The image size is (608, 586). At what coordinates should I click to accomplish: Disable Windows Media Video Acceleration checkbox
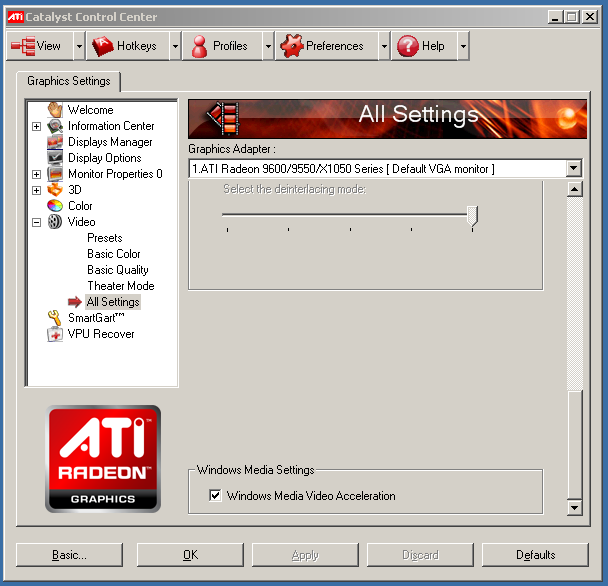(215, 496)
